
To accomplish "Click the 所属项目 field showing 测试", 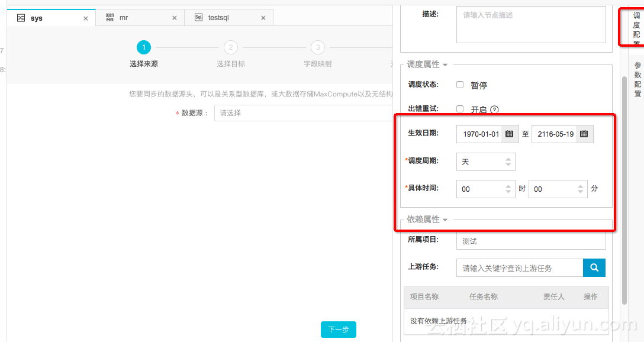I will (531, 241).
